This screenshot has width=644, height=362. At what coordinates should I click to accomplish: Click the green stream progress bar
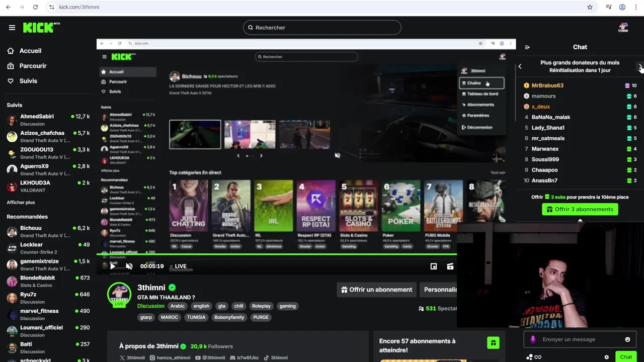click(277, 254)
